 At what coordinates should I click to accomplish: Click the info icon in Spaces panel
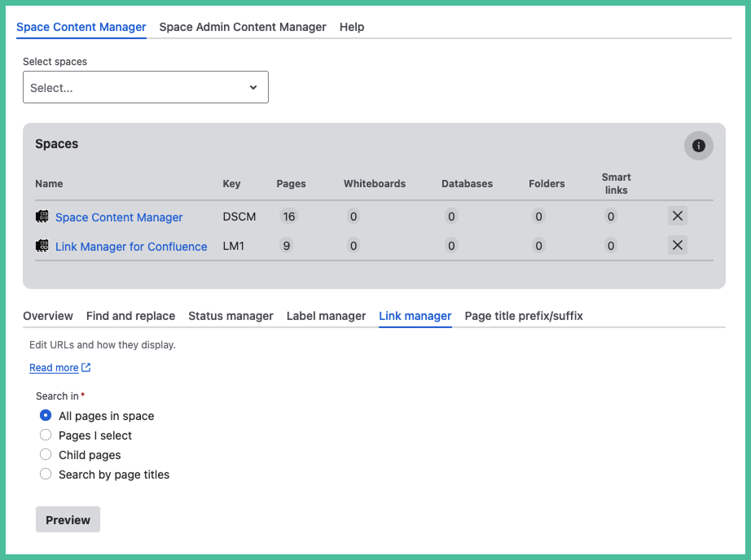click(x=698, y=146)
